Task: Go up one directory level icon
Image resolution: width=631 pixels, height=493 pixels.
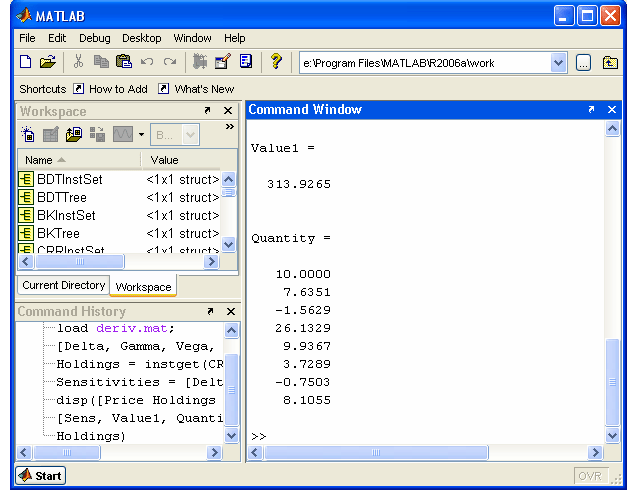Action: (610, 63)
